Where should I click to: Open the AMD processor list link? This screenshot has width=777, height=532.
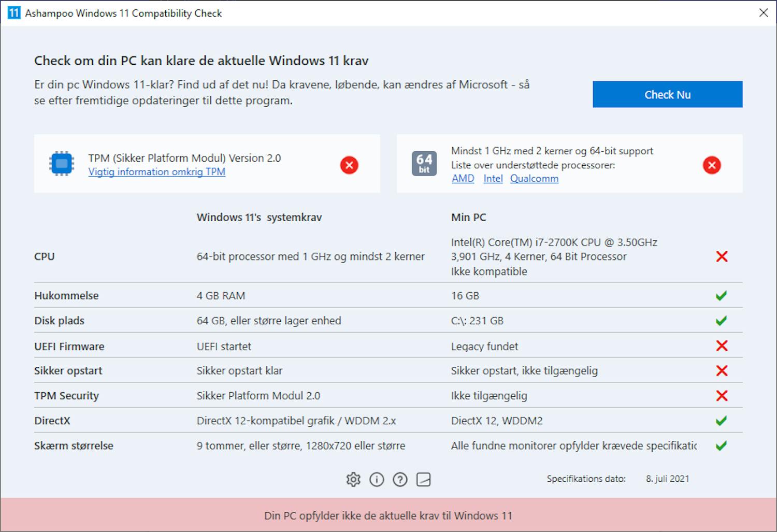click(463, 178)
